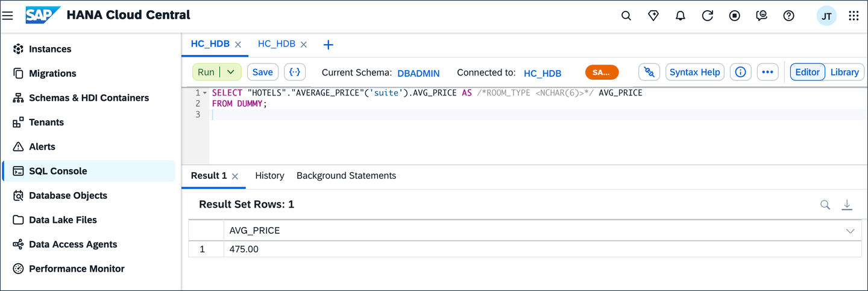
Task: Click the orange SA... status badge
Action: click(602, 72)
